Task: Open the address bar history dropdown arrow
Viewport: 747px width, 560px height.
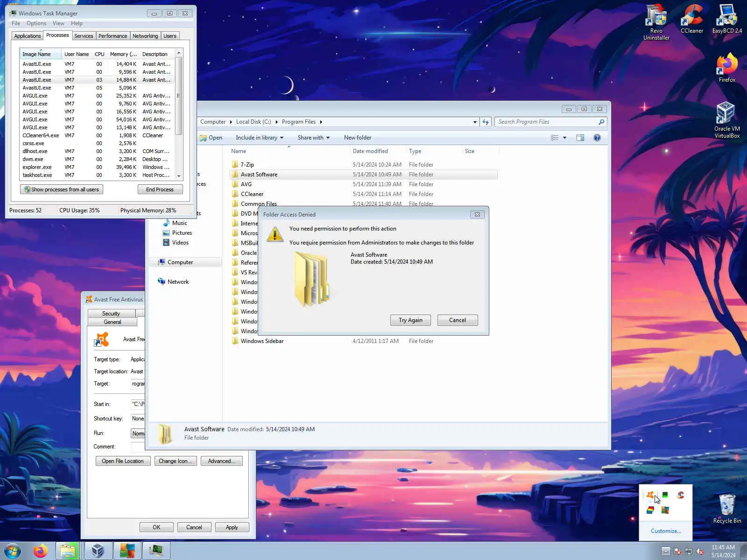Action: 475,122
